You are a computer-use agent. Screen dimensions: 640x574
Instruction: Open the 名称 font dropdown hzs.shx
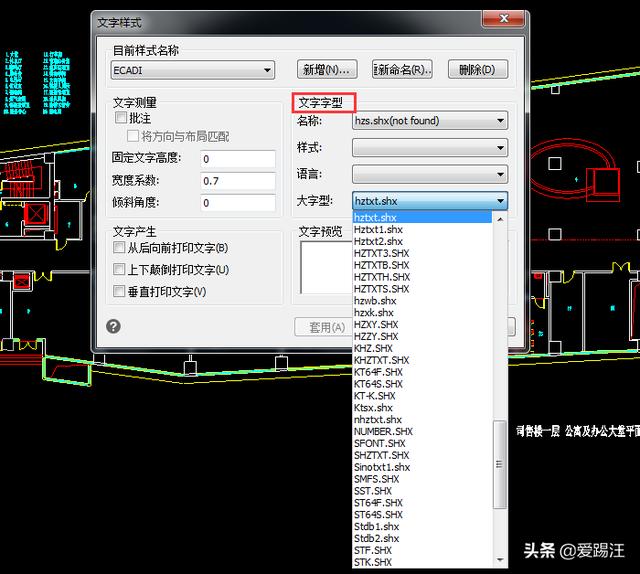[430, 120]
